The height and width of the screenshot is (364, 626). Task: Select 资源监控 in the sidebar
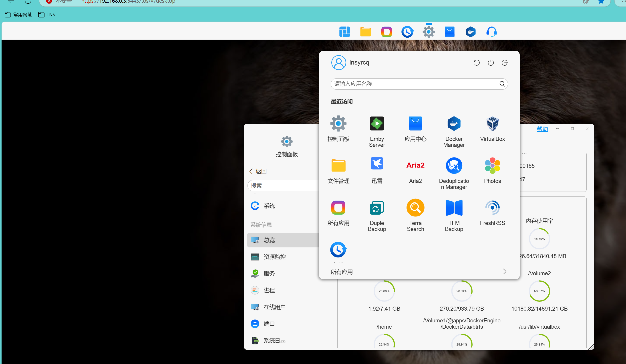[x=274, y=257]
